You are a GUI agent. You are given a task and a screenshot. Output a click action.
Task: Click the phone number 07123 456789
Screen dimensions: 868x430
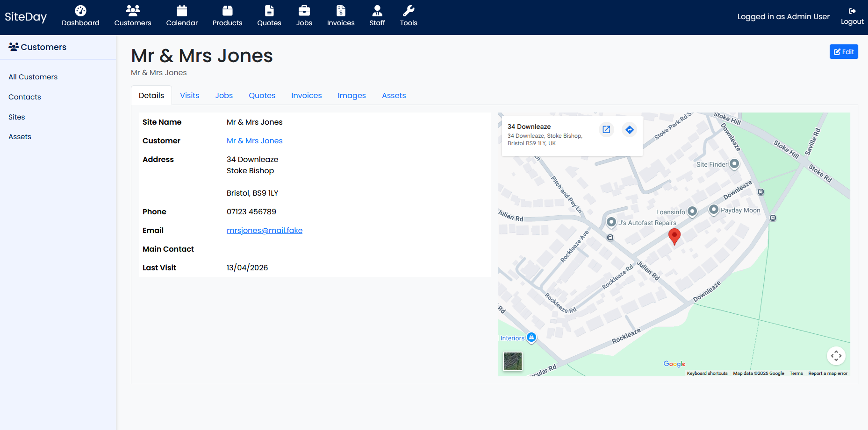(x=251, y=211)
